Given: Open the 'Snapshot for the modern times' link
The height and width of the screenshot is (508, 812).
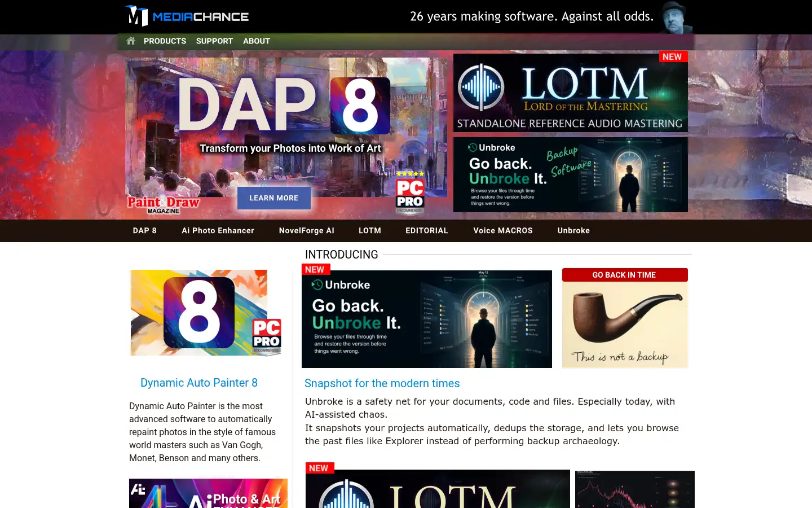Looking at the screenshot, I should pyautogui.click(x=382, y=383).
